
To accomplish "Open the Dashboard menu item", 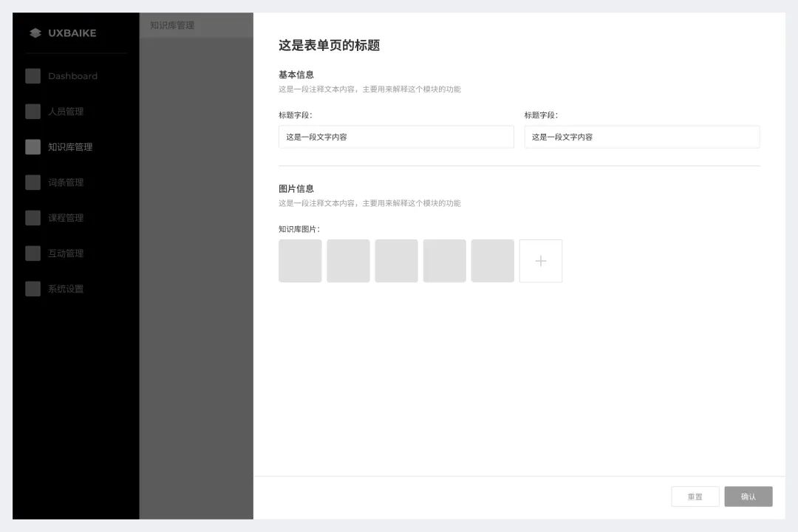I will [x=72, y=75].
